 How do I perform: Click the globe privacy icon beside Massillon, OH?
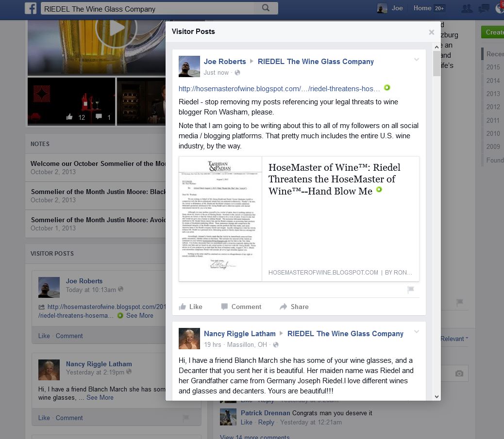pos(275,344)
